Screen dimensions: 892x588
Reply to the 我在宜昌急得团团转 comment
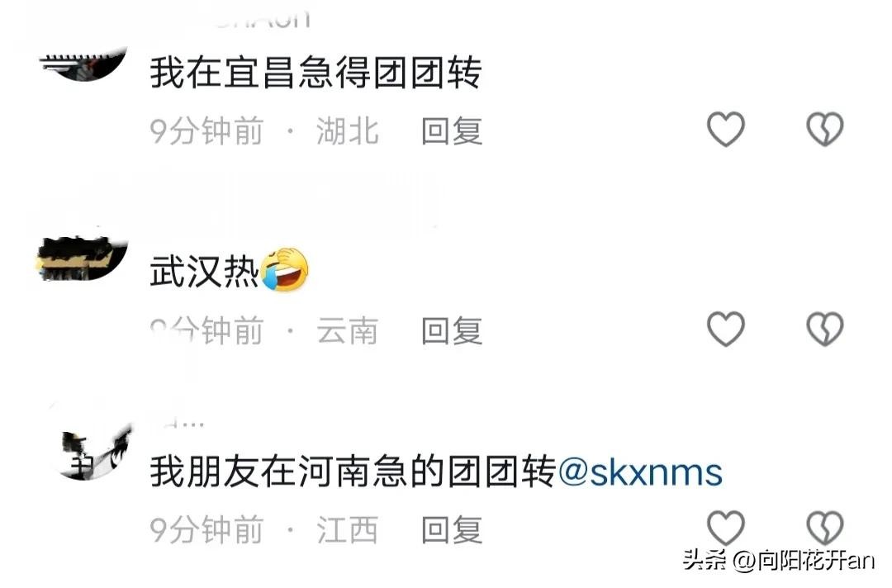pos(452,130)
